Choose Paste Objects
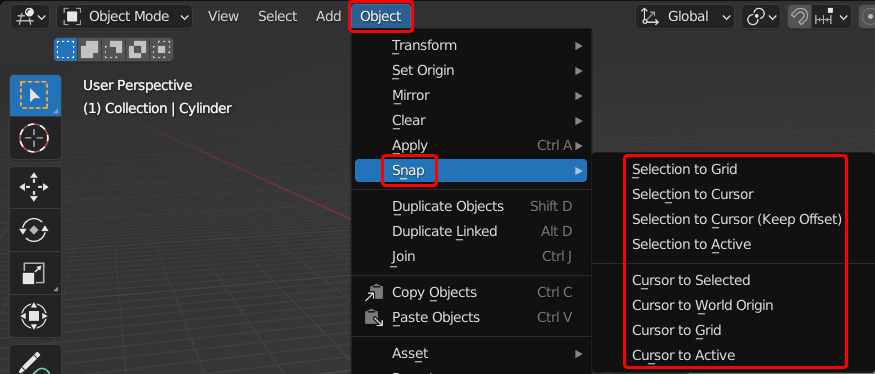 click(x=471, y=318)
